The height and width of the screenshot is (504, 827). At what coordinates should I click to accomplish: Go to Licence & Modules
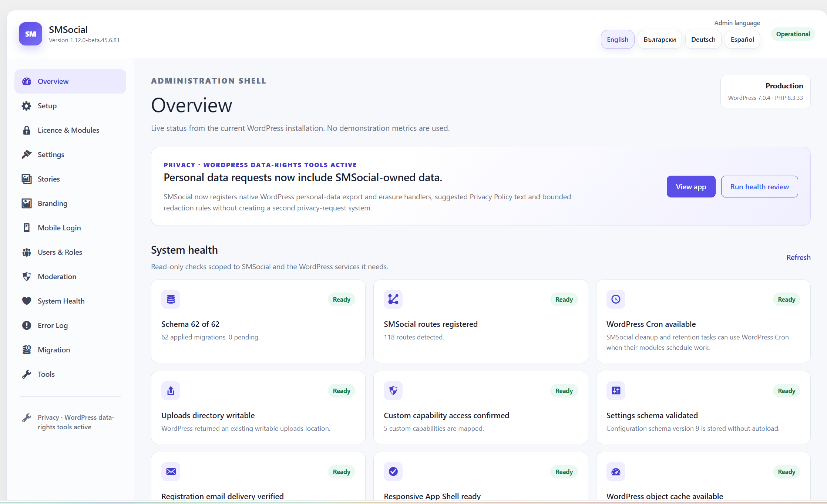pos(70,130)
